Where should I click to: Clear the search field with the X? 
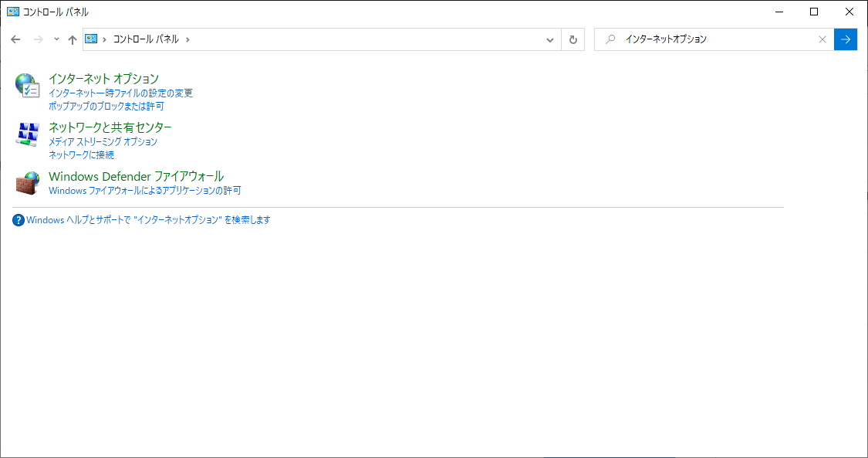(822, 39)
